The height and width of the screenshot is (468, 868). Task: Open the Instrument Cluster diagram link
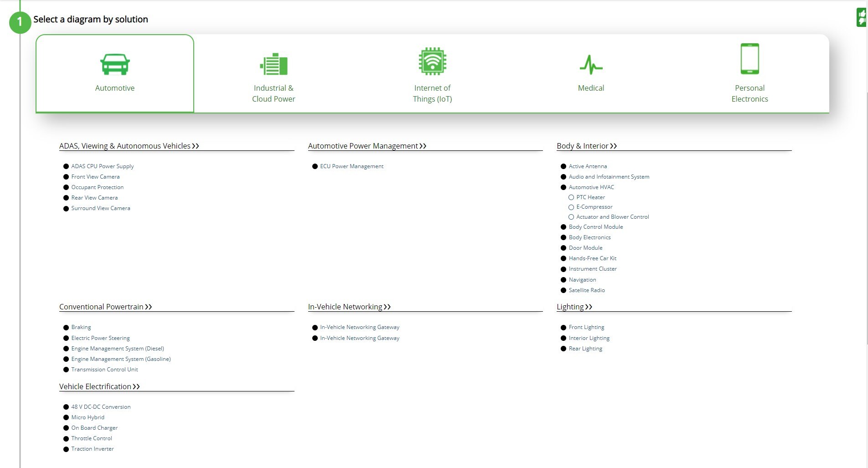592,269
